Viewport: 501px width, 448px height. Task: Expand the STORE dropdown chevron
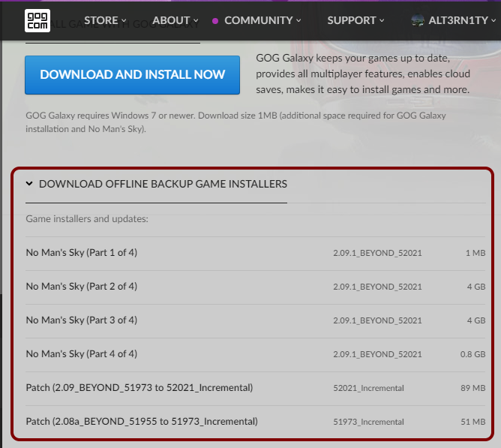[x=124, y=21]
